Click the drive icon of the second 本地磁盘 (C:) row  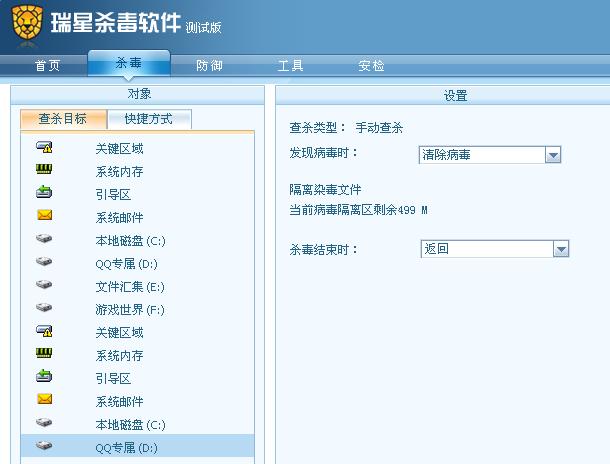44,422
